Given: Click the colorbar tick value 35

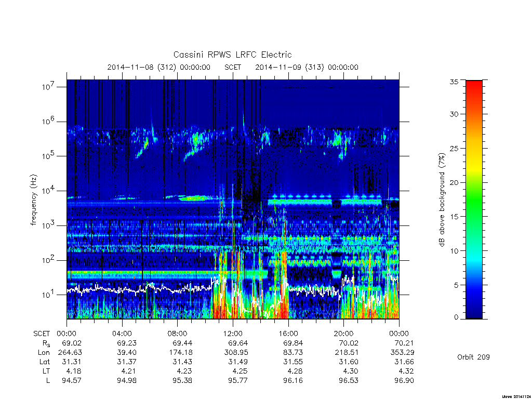Looking at the screenshot, I should pyautogui.click(x=454, y=82).
